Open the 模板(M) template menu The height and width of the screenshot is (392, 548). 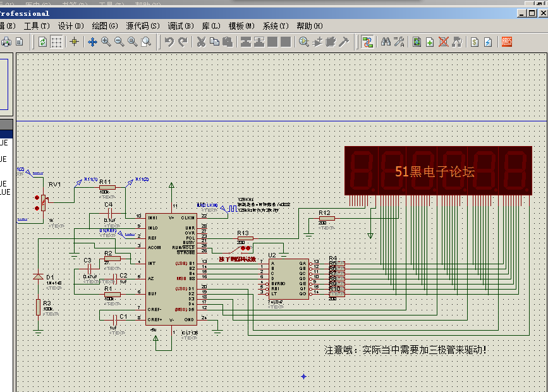241,26
